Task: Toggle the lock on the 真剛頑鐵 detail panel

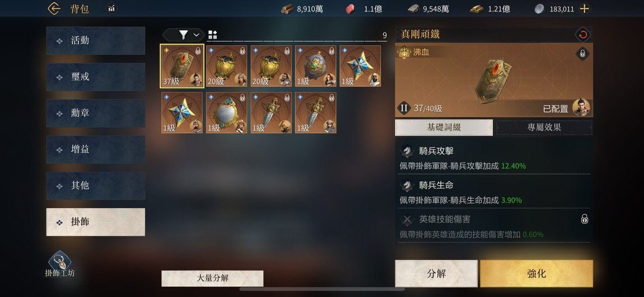Action: [582, 53]
